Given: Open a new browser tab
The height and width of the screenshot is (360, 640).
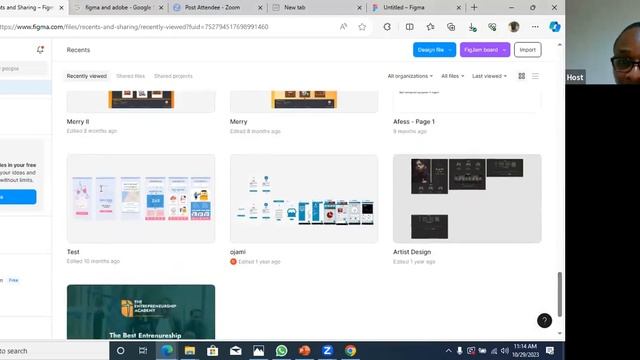Looking at the screenshot, I should point(474,7).
